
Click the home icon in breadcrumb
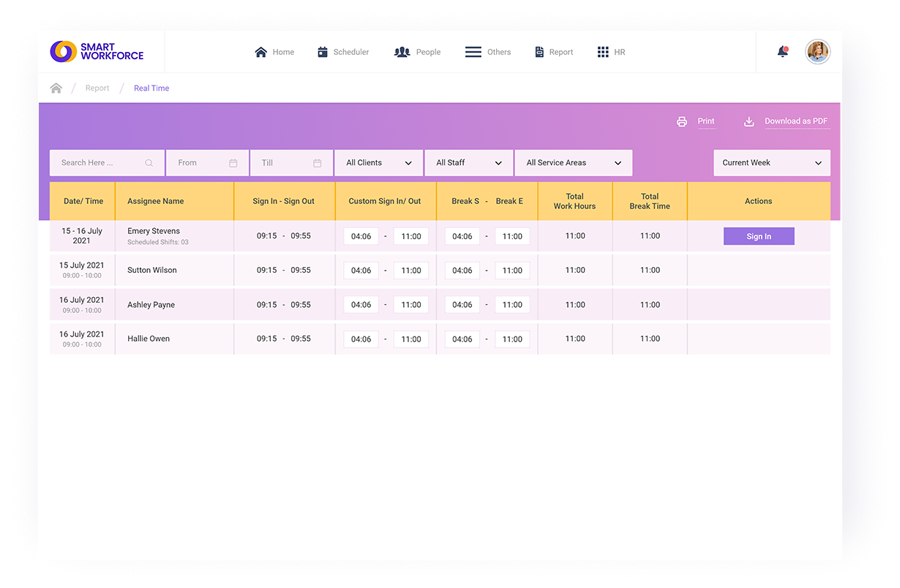[x=56, y=88]
